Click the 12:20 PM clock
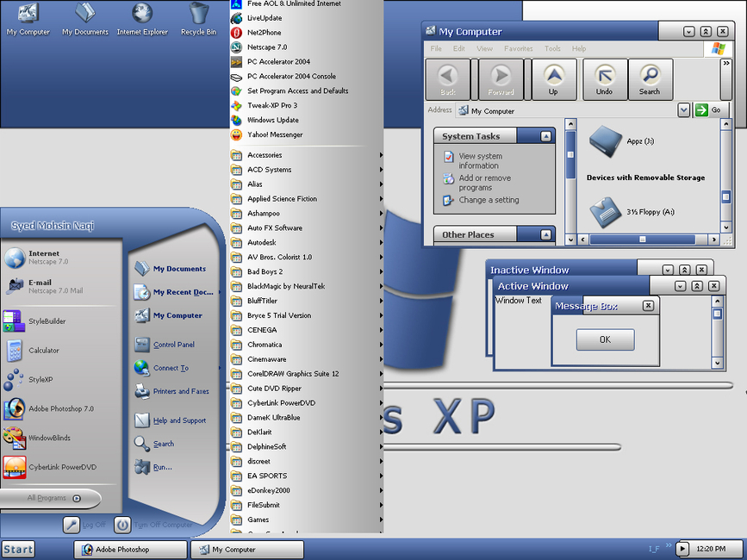This screenshot has width=747, height=560. tap(711, 549)
